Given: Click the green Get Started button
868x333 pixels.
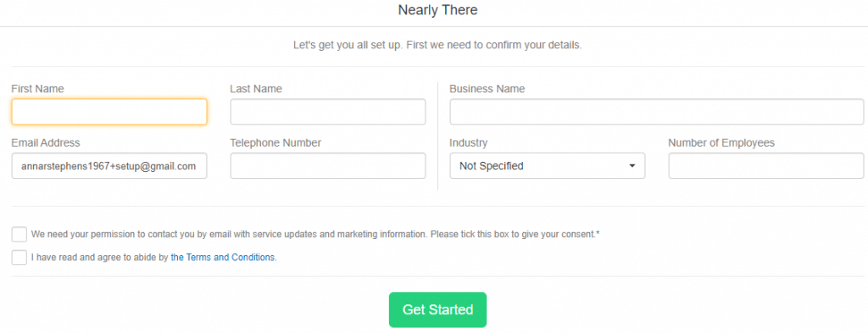Looking at the screenshot, I should point(437,310).
